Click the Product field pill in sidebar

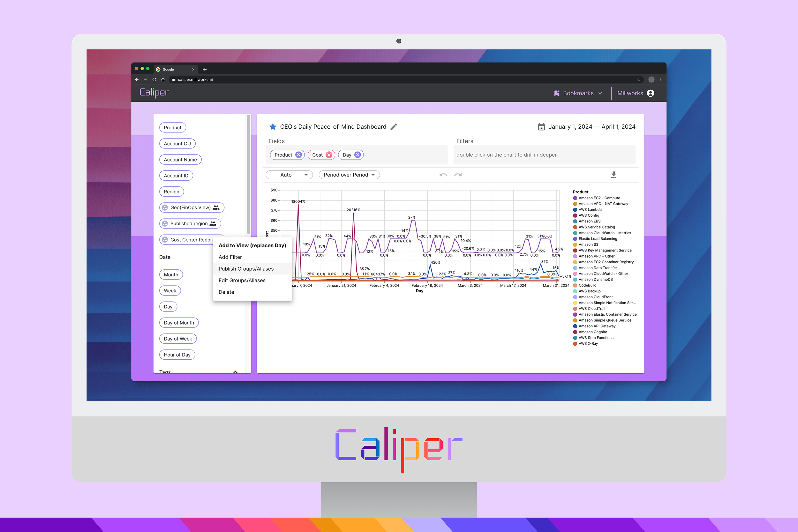tap(173, 128)
